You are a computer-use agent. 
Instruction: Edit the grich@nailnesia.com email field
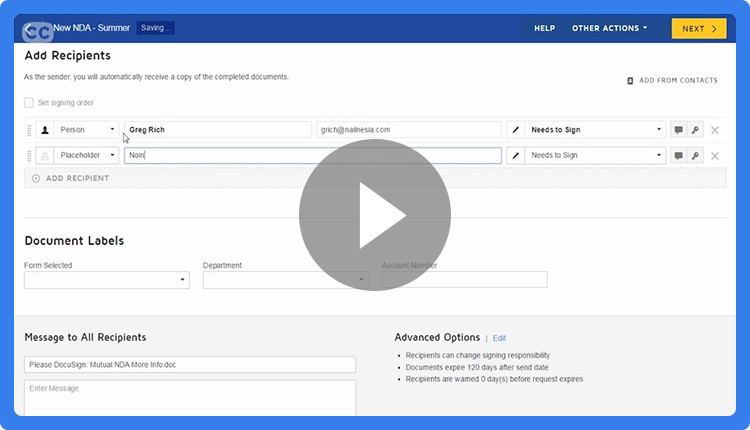tap(408, 130)
